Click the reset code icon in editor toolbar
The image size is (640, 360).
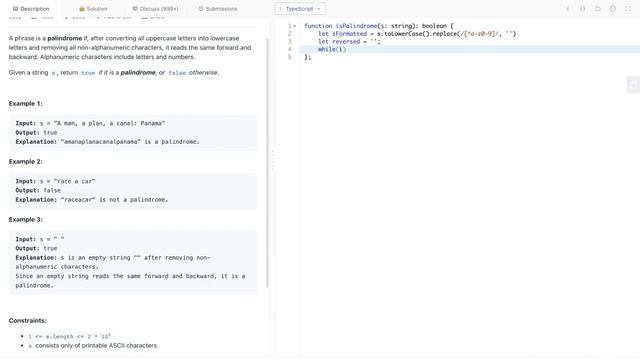point(598,9)
